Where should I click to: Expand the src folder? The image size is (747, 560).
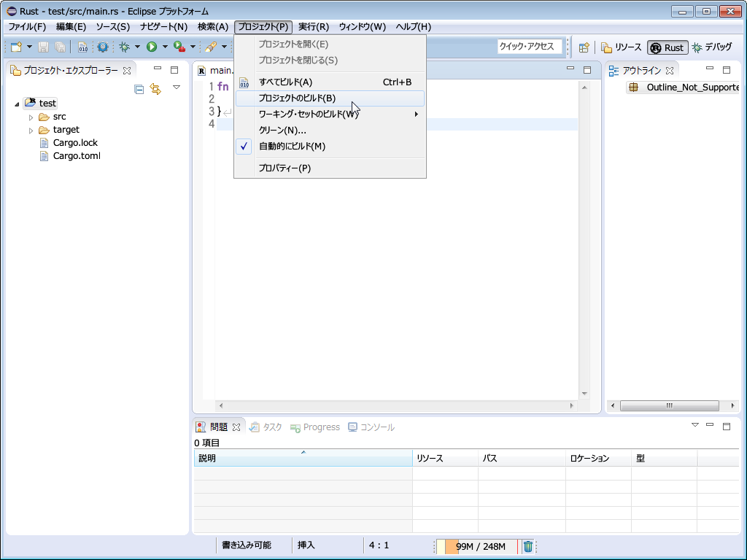coord(31,117)
